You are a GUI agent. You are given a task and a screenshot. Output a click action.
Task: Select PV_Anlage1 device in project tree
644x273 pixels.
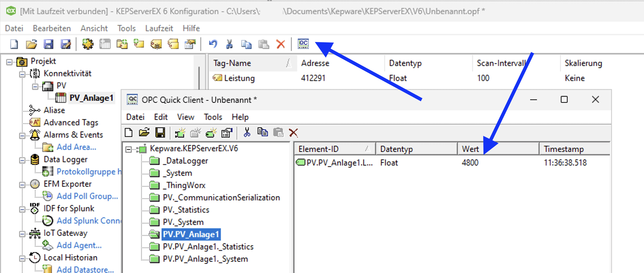coord(91,98)
